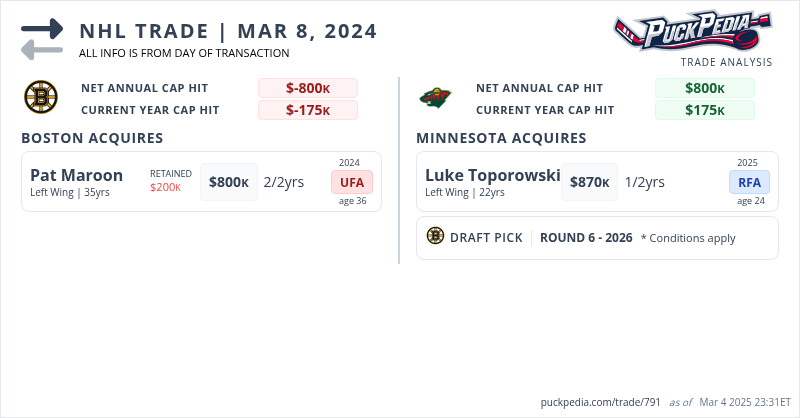The image size is (800, 418).
Task: Open the Pat Maroon player name
Action: pos(77,175)
